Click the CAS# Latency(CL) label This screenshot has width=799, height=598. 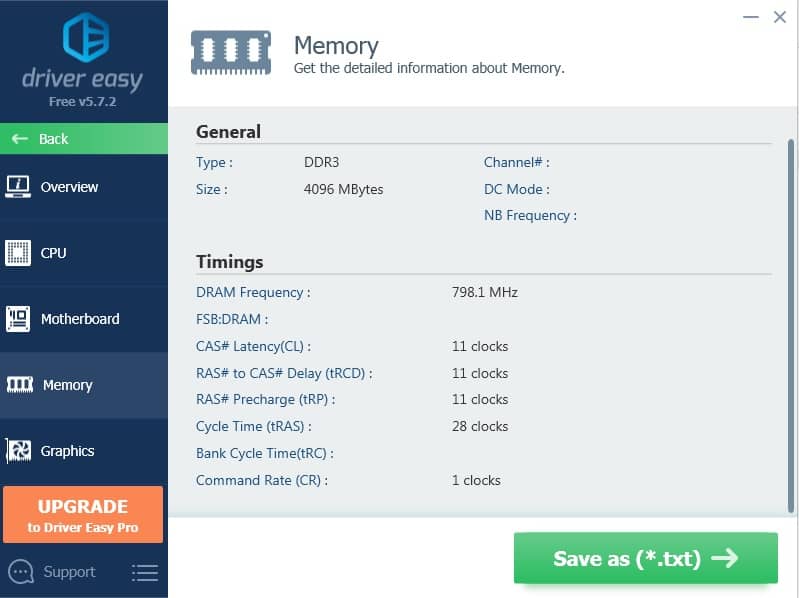(x=253, y=346)
